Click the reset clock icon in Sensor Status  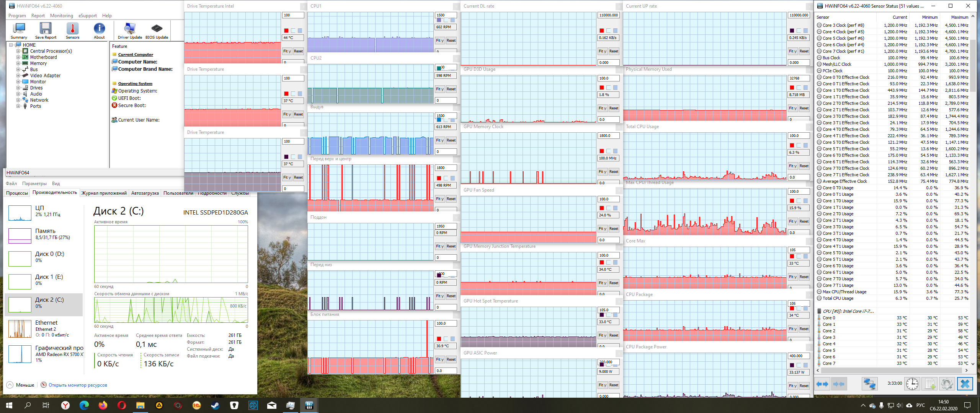coord(912,384)
